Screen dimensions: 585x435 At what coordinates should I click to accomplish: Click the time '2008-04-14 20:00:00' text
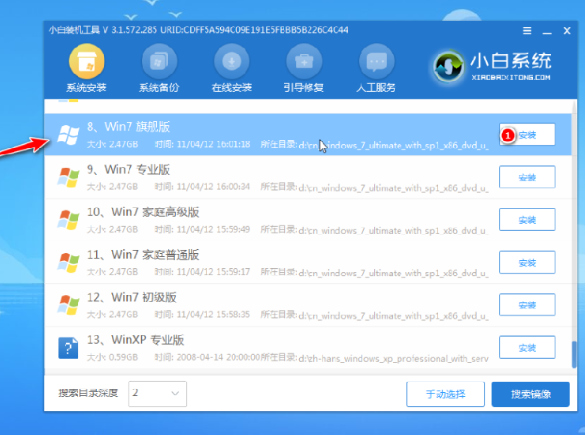click(x=218, y=357)
